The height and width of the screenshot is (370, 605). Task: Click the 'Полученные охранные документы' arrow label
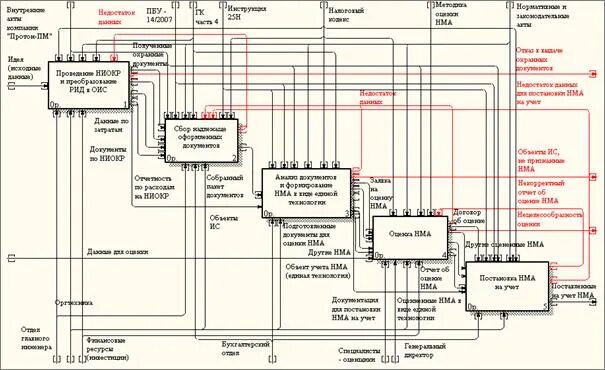tap(152, 55)
